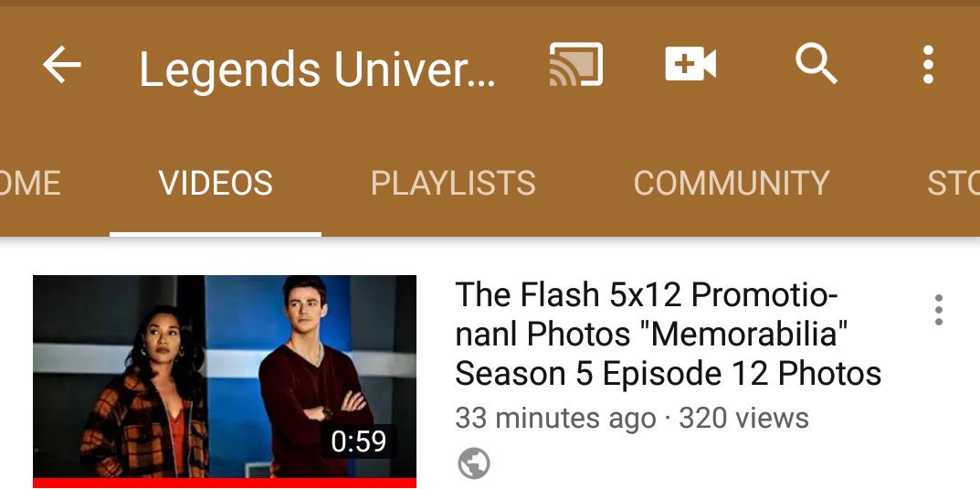Click the red watched progress bar

[225, 483]
